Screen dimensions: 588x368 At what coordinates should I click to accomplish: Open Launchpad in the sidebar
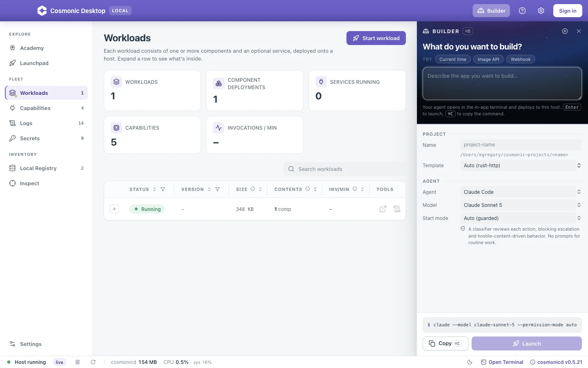click(x=47, y=63)
